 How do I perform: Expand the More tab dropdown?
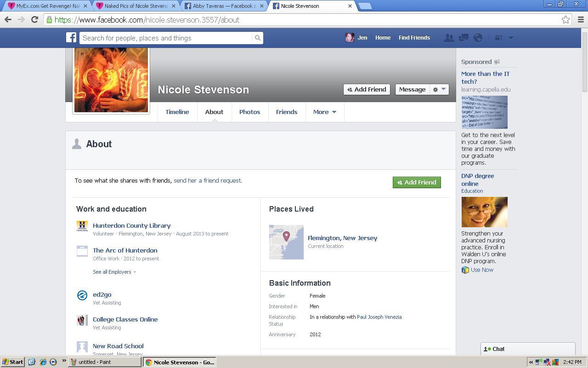[325, 112]
